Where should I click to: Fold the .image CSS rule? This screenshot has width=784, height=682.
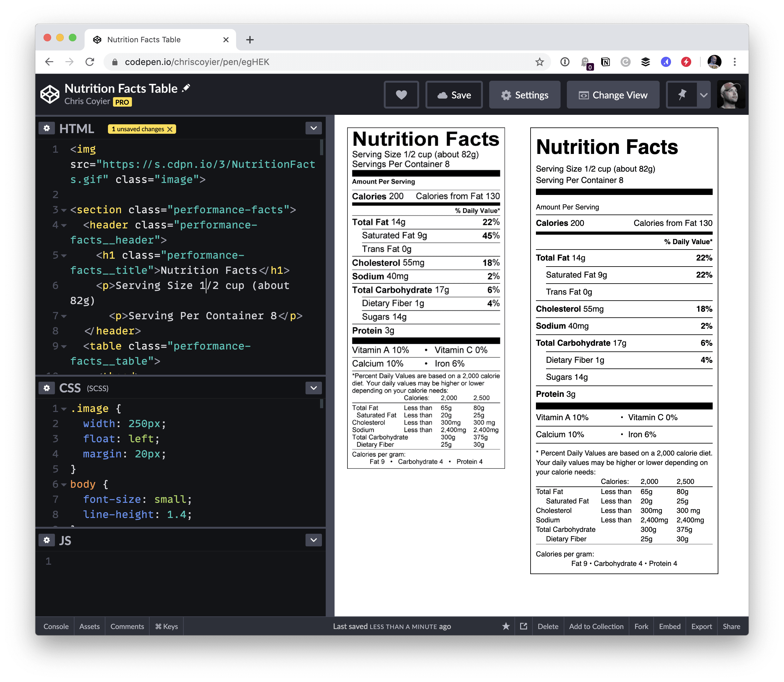(x=63, y=409)
